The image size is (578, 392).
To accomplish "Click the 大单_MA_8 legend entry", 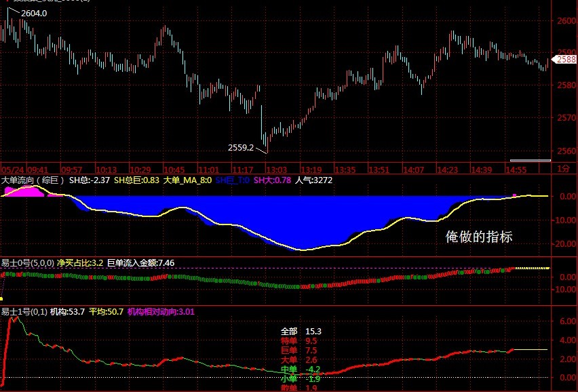I will click(x=187, y=180).
